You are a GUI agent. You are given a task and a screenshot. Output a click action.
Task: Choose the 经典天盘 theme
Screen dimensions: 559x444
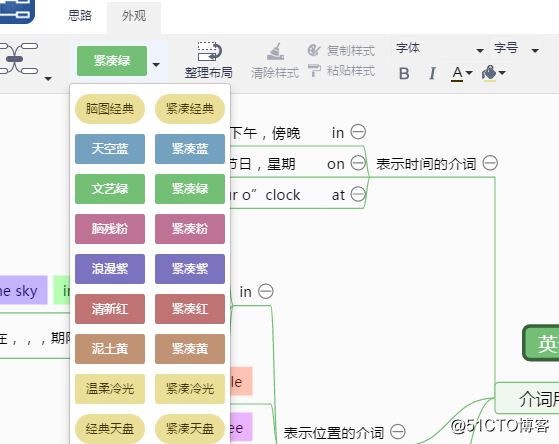pos(110,429)
